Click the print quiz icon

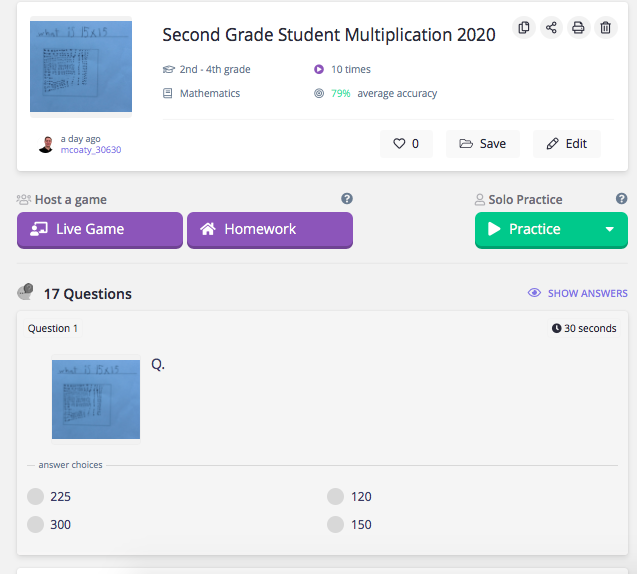coord(578,28)
